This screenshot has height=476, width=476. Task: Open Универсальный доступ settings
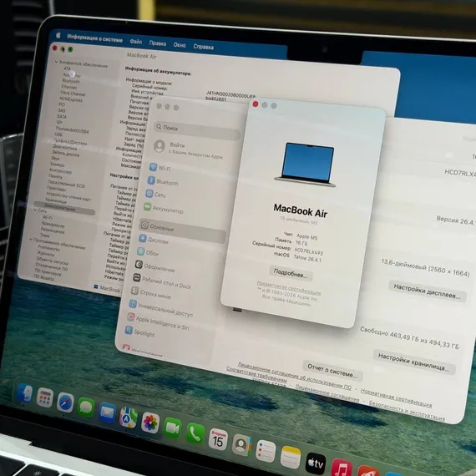[x=161, y=308]
